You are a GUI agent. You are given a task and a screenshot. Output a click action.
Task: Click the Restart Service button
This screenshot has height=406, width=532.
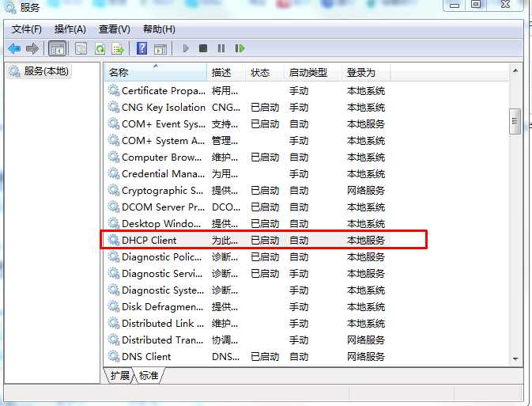(240, 48)
